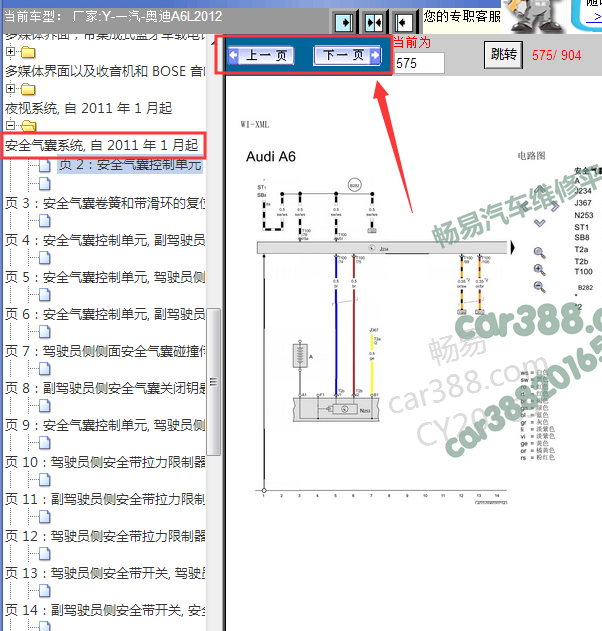602x631 pixels.
Task: Click the document icon above 页 8
Action: 45,369
